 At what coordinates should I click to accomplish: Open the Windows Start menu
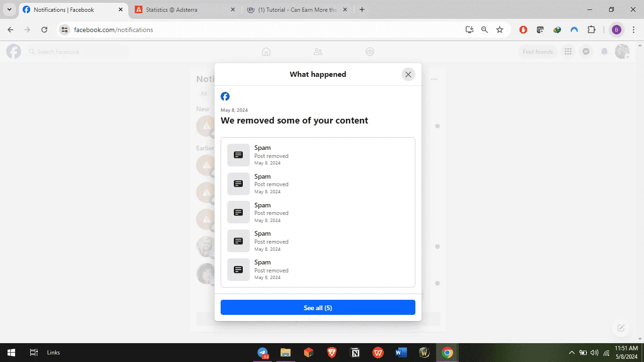[11, 353]
